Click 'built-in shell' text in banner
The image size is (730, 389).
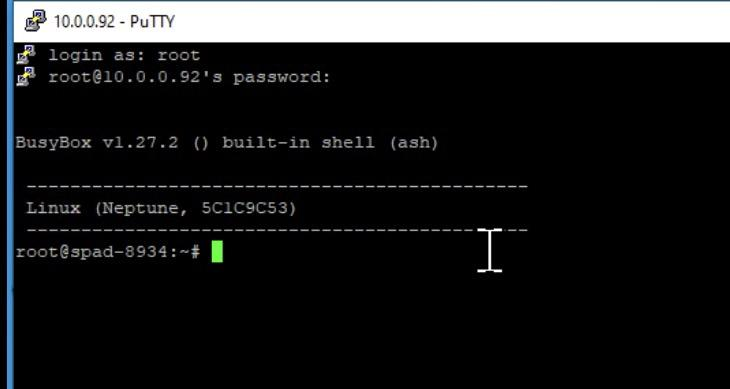(298, 142)
